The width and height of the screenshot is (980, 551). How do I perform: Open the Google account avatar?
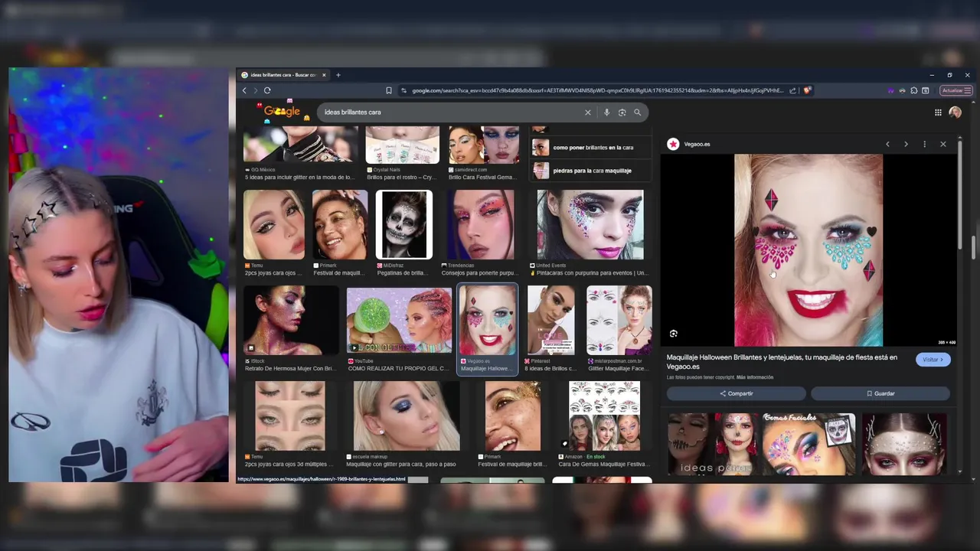(955, 112)
